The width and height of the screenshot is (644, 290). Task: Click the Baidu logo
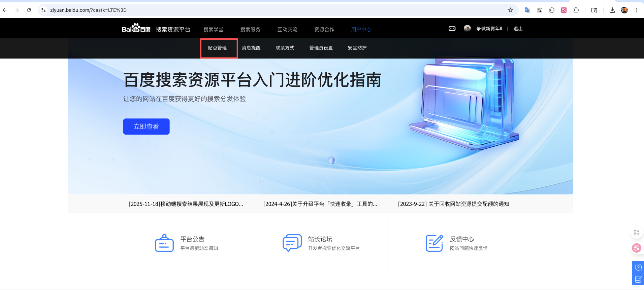[x=136, y=28]
